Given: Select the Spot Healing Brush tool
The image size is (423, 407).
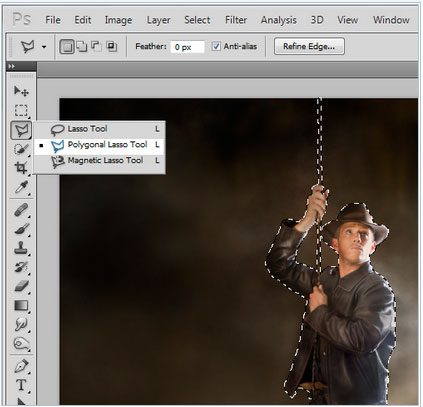Looking at the screenshot, I should tap(21, 210).
